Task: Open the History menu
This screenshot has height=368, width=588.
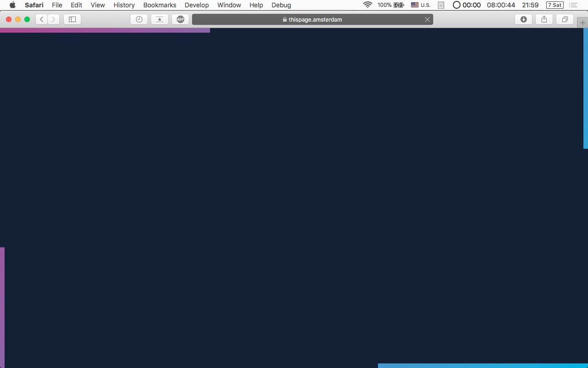Action: pyautogui.click(x=124, y=5)
